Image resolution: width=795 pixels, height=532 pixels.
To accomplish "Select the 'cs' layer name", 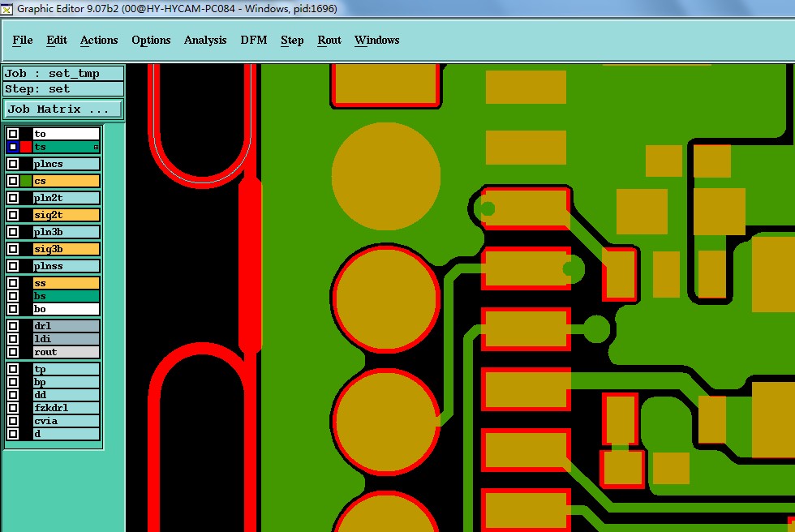I will tap(66, 181).
